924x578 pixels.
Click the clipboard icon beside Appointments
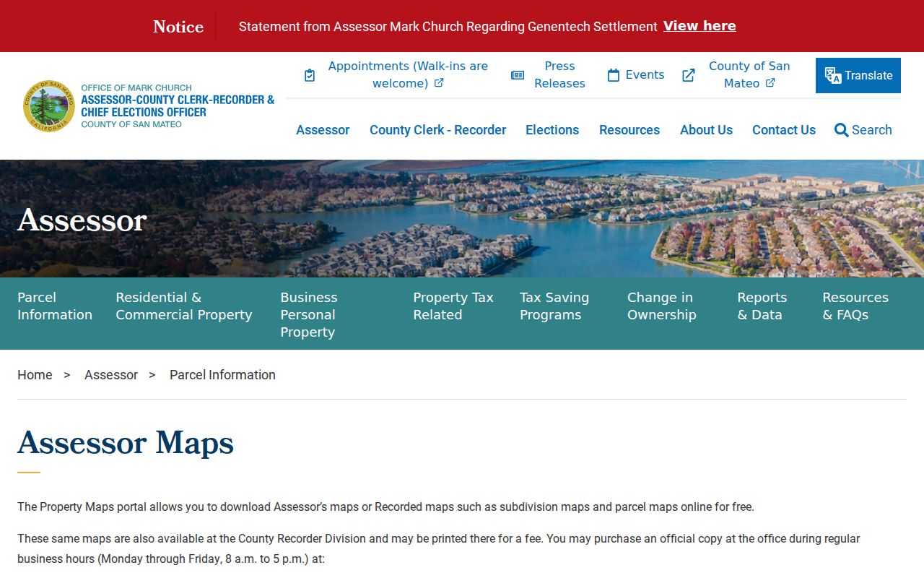click(310, 75)
